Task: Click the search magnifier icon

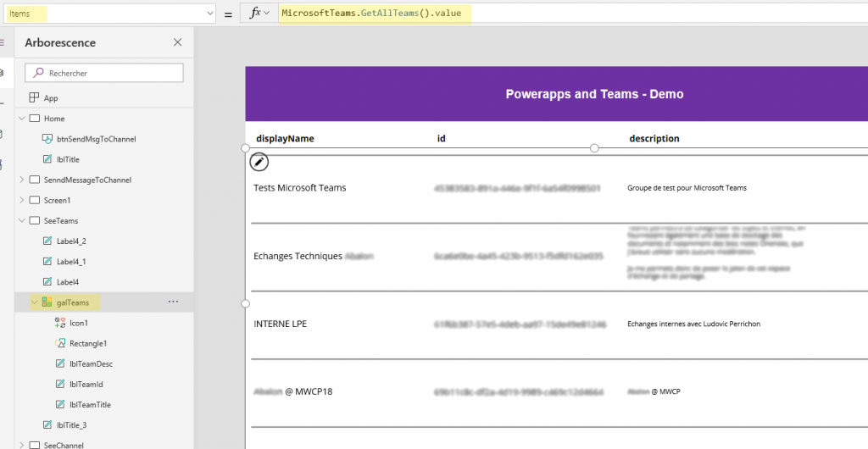Action: tap(38, 73)
